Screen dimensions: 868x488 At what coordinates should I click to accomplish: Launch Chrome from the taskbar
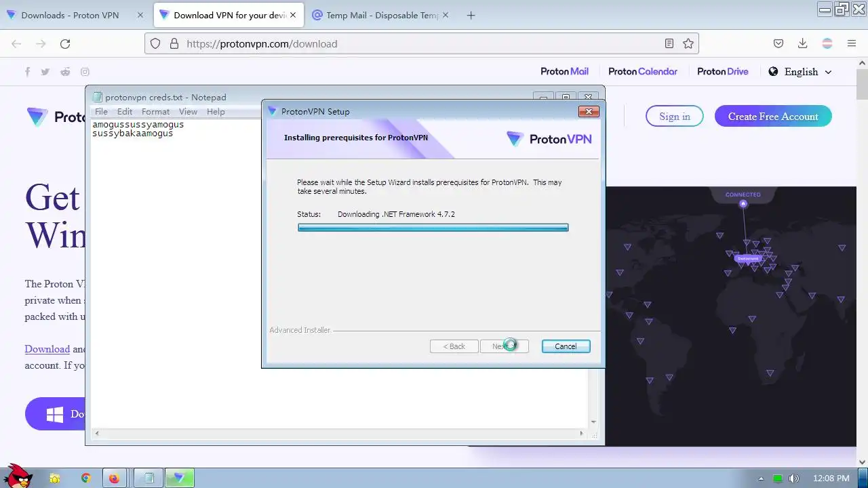[86, 479]
